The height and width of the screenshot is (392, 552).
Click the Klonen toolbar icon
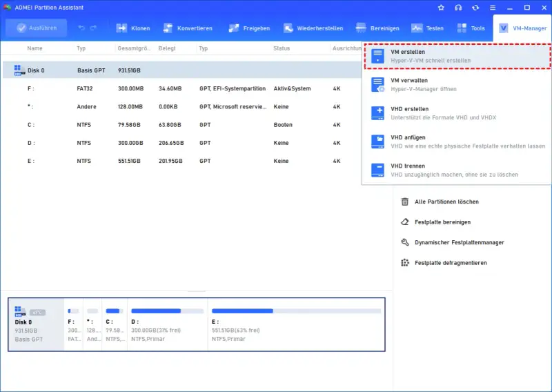pyautogui.click(x=121, y=28)
